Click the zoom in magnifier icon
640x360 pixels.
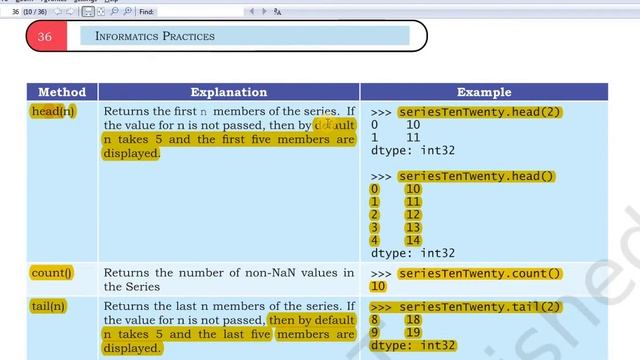click(x=128, y=11)
